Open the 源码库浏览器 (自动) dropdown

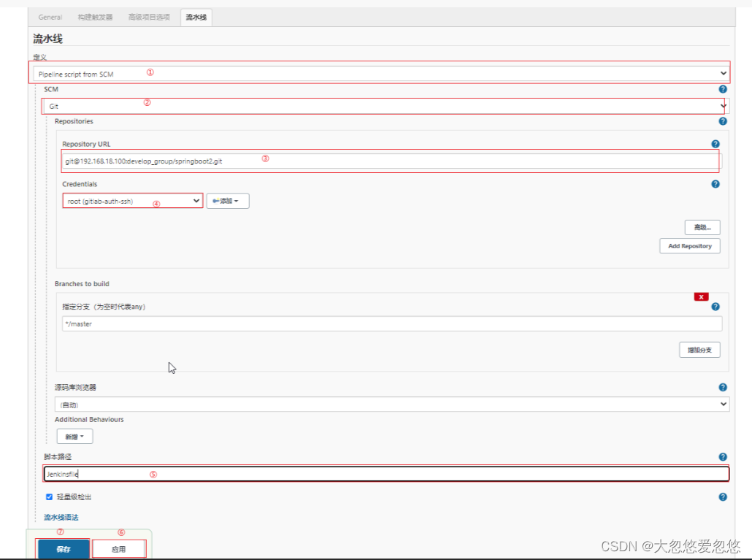[x=392, y=404]
